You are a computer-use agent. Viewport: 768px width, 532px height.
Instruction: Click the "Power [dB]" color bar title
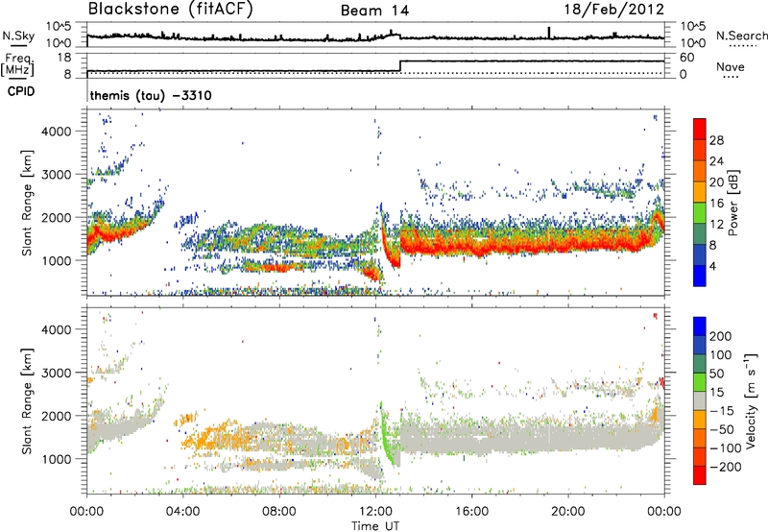[733, 203]
